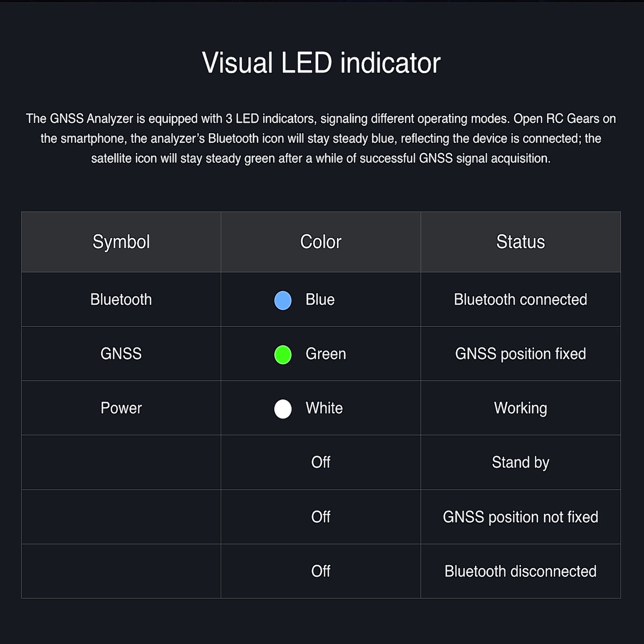Click the "Blue" color label

coord(320,299)
